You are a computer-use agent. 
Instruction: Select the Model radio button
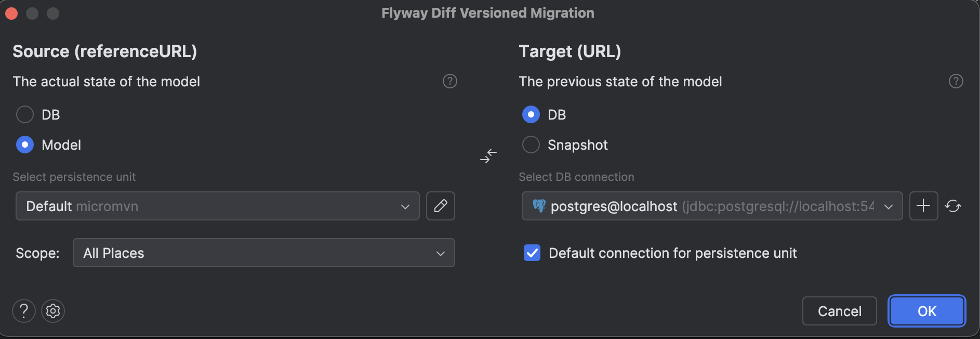tap(24, 145)
